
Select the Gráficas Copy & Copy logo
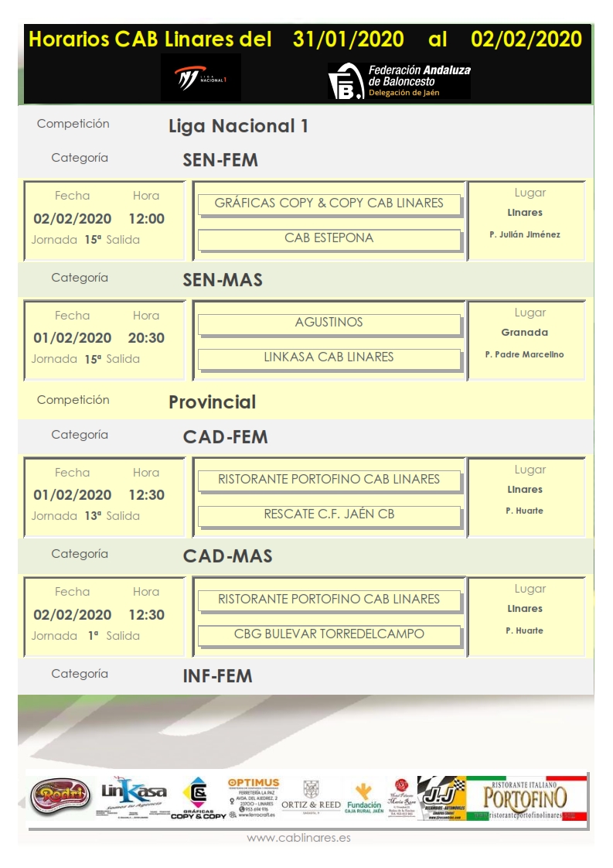pyautogui.click(x=199, y=798)
